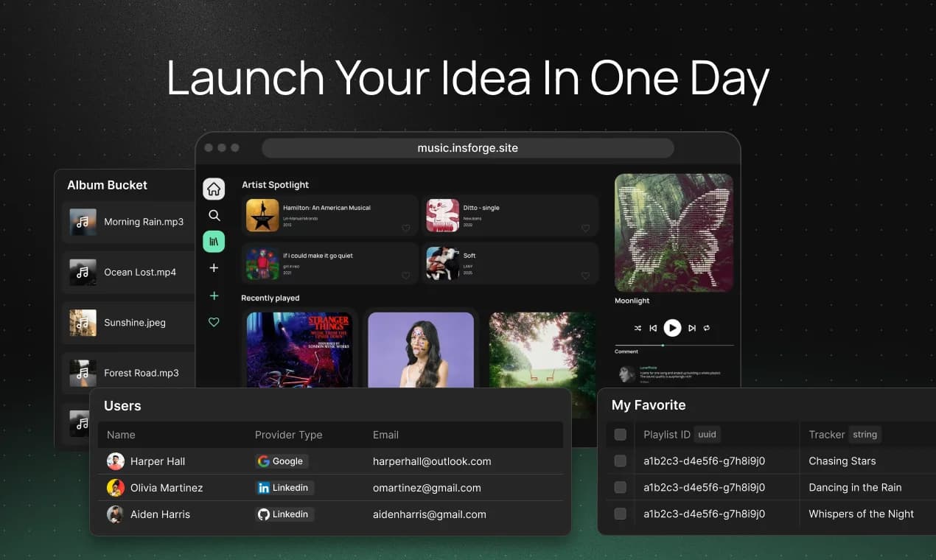Click harperhall@outlook.com in the Users table

pos(433,461)
